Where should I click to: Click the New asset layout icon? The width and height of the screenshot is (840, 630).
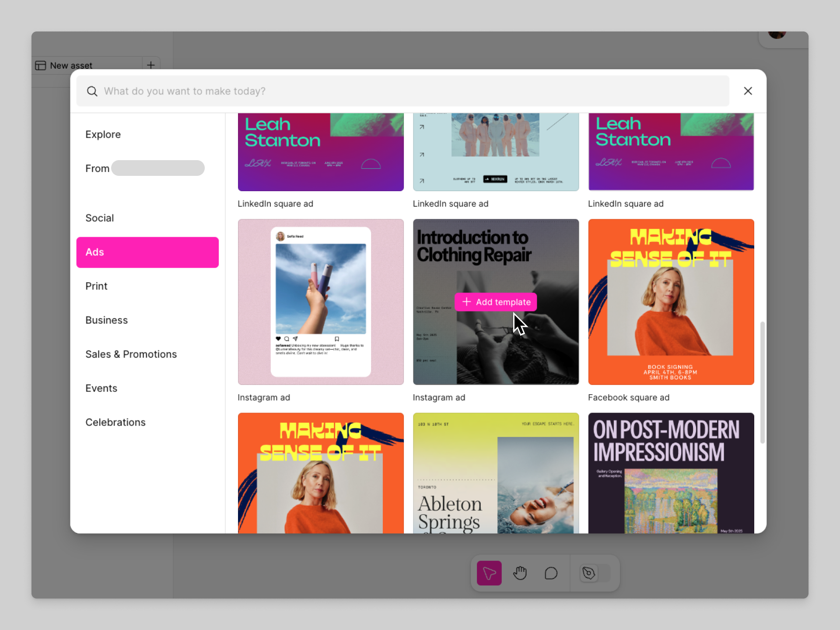pyautogui.click(x=41, y=65)
